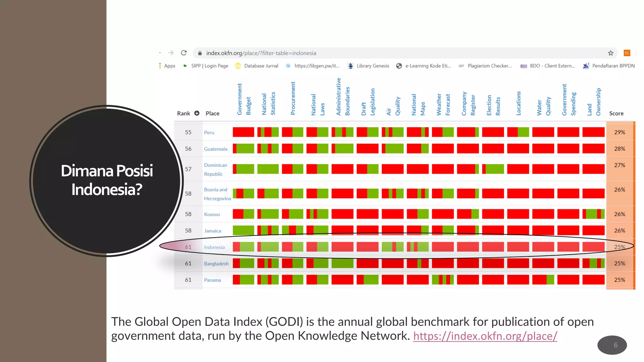Open the Bangladesh country link
This screenshot has height=362, width=644.
(x=216, y=264)
